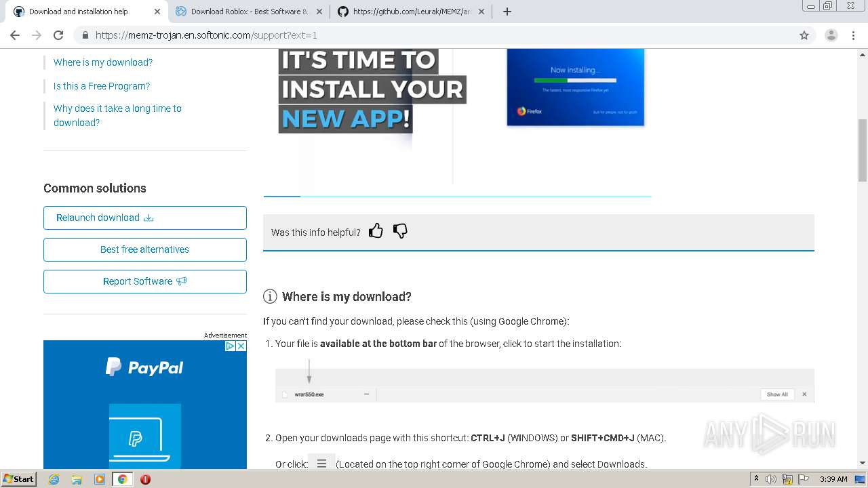The width and height of the screenshot is (868, 488).
Task: Open 'Why does it take a long time to download?' link
Action: click(x=117, y=115)
